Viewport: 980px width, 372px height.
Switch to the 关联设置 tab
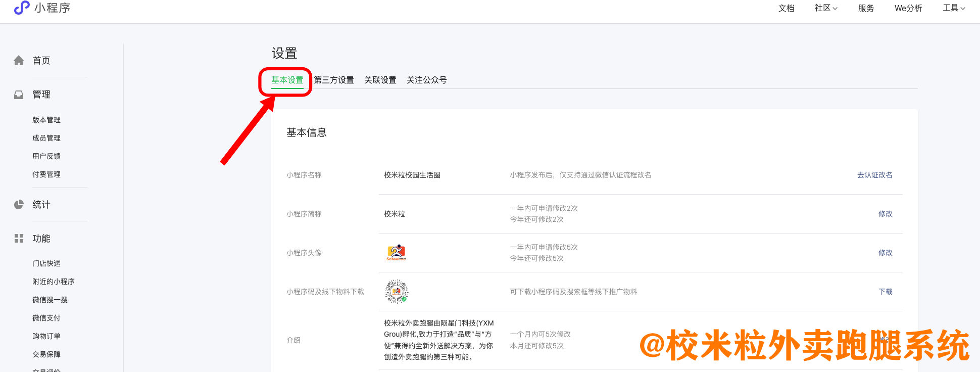pos(380,80)
